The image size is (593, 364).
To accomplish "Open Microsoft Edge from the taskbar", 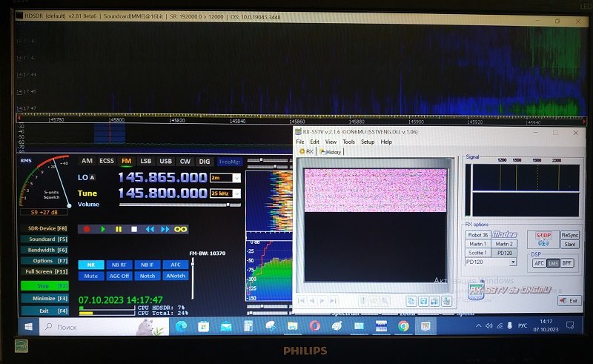I will pos(181,326).
